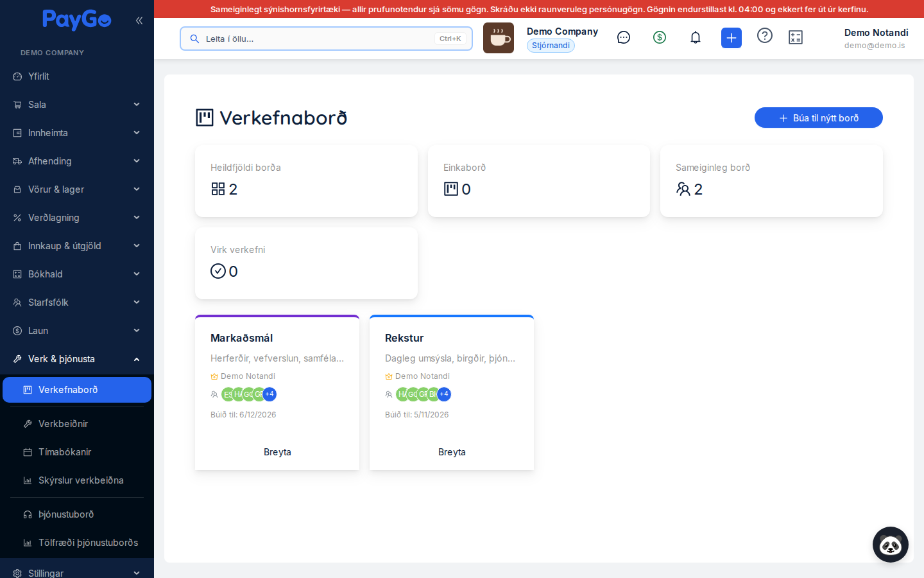Open the panda chat assistant
This screenshot has height=578, width=924.
[891, 545]
